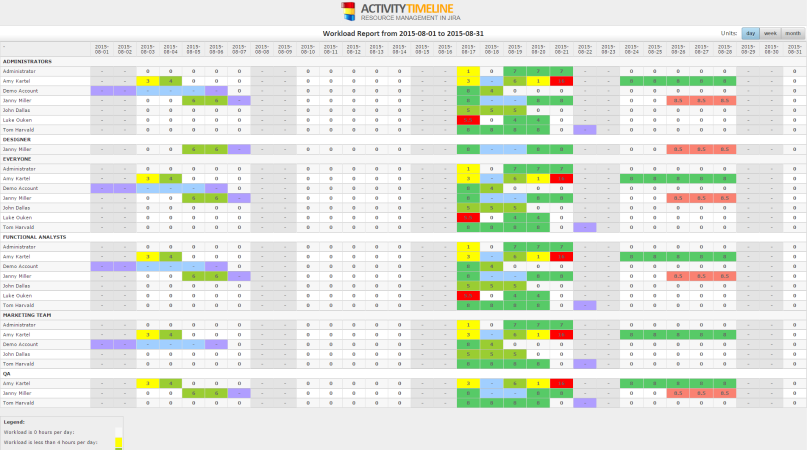Click the Everyone group header
The image size is (807, 450).
[x=18, y=159]
